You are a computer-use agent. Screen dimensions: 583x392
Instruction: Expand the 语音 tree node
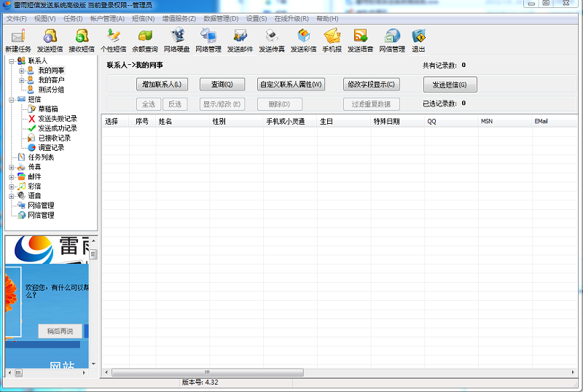pyautogui.click(x=12, y=196)
